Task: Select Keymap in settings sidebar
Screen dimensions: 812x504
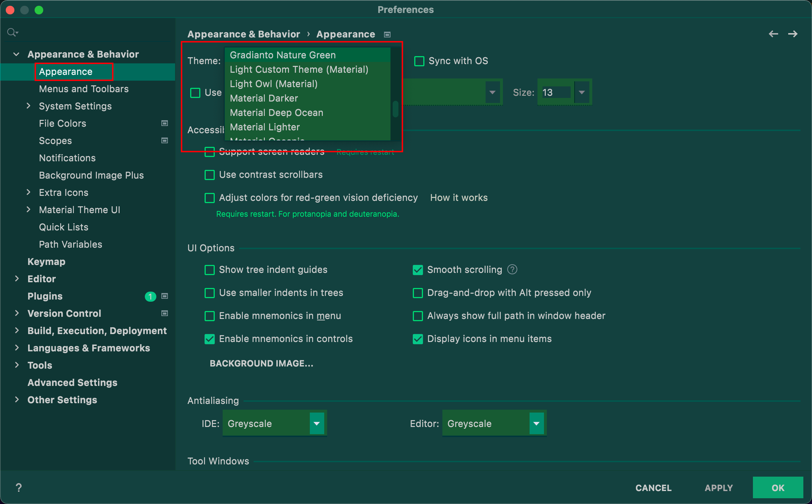Action: pos(46,262)
